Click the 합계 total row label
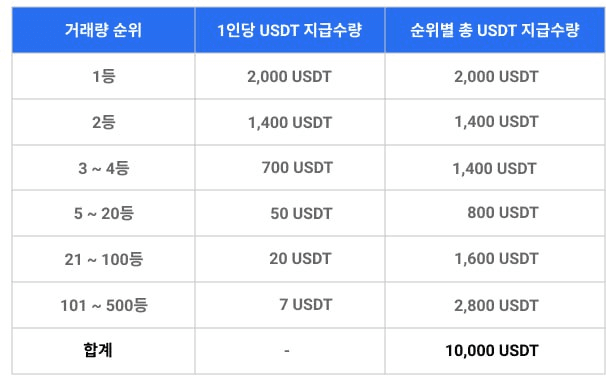Screen dimensions: 606x383 (98, 350)
